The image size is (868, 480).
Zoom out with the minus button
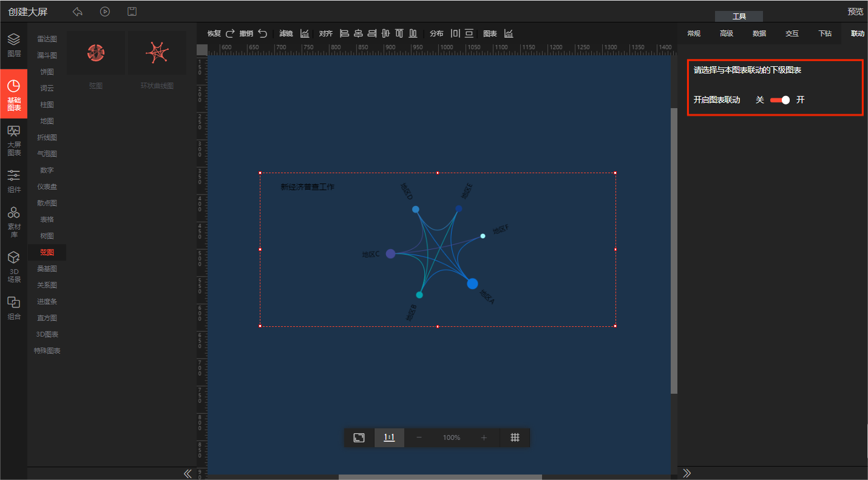point(419,437)
